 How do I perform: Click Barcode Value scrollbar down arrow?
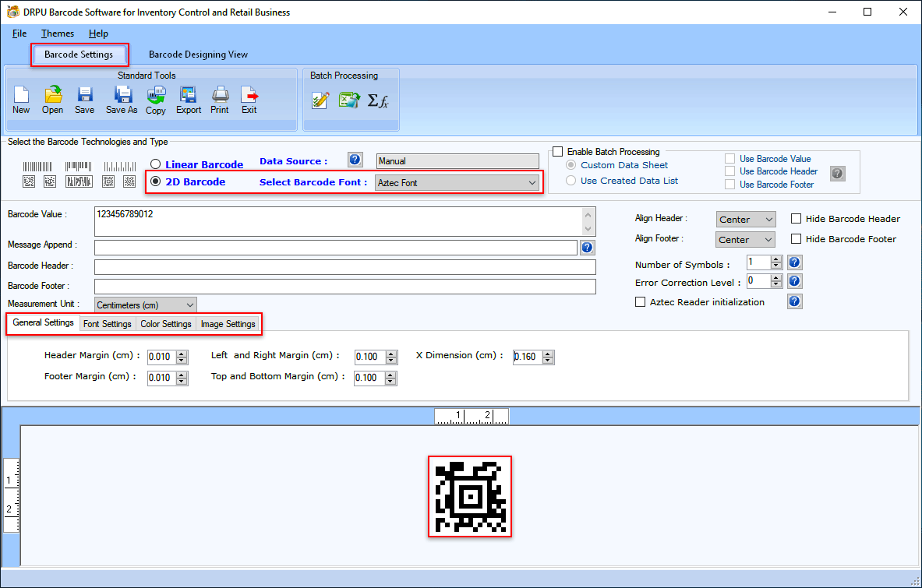click(588, 229)
